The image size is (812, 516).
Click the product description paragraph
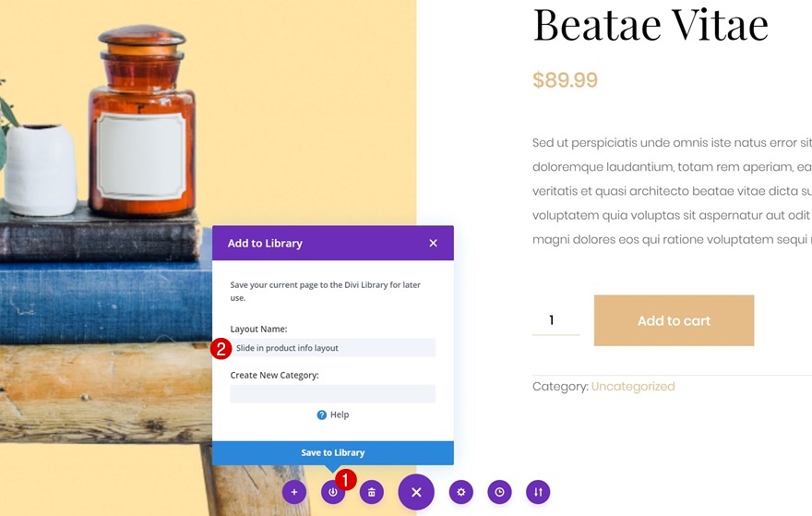click(672, 191)
